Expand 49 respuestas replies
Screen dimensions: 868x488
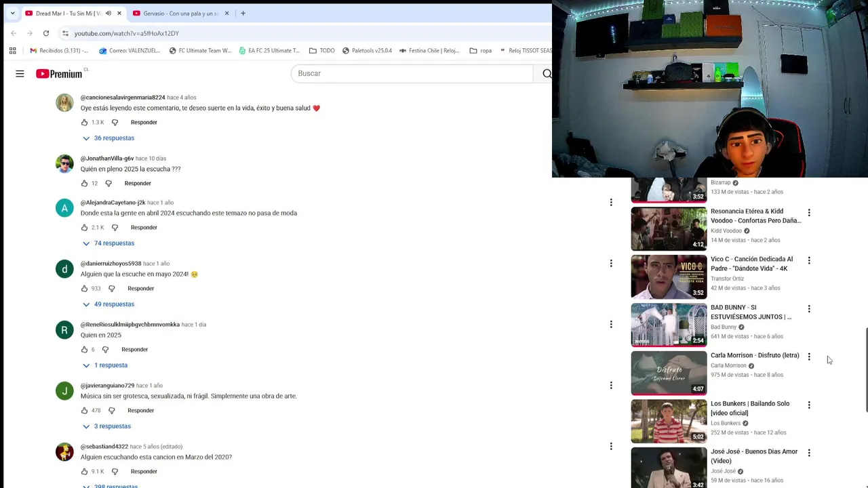108,304
